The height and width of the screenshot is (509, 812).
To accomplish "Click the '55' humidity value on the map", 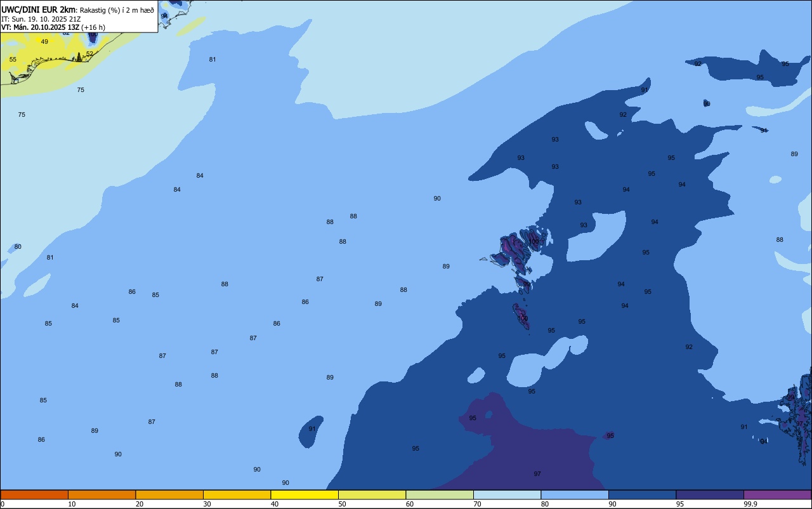I will click(13, 60).
